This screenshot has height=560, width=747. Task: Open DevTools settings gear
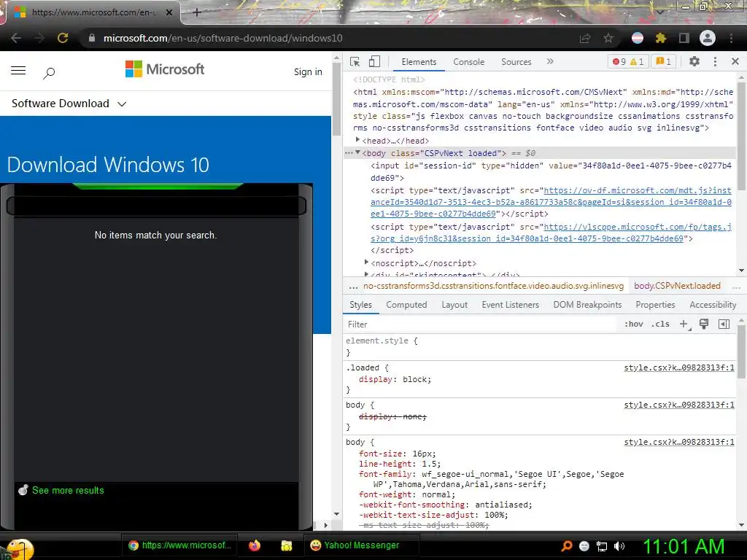click(694, 61)
